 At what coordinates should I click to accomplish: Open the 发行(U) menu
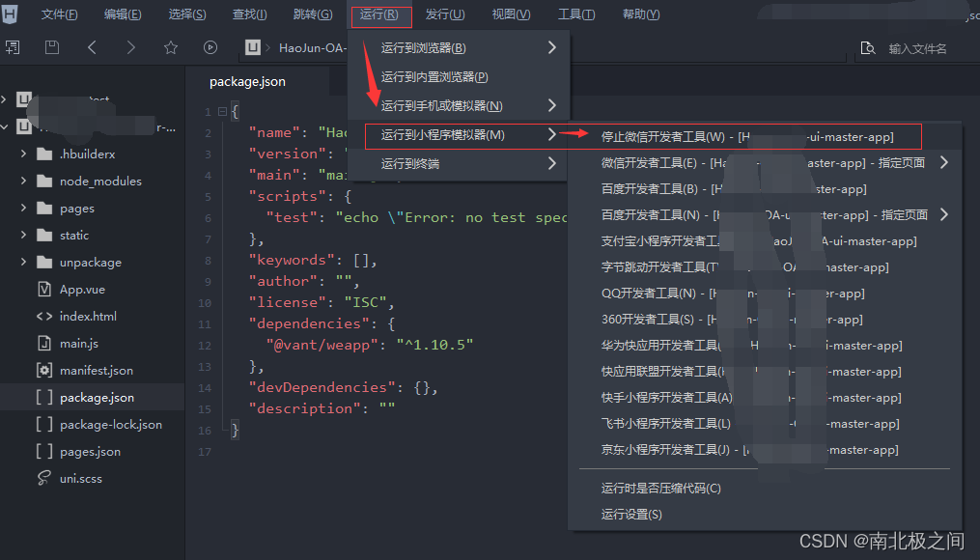tap(445, 14)
